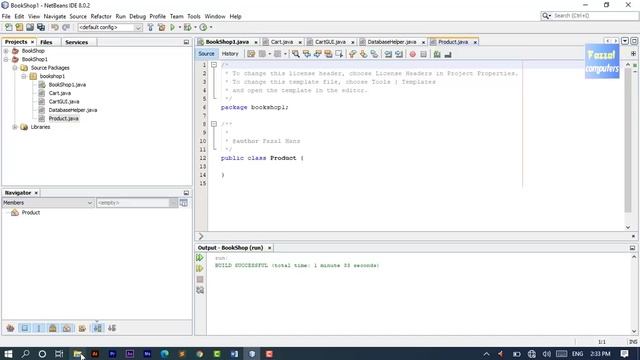The width and height of the screenshot is (640, 360).
Task: Click the New File toolbar icon
Action: (9, 27)
